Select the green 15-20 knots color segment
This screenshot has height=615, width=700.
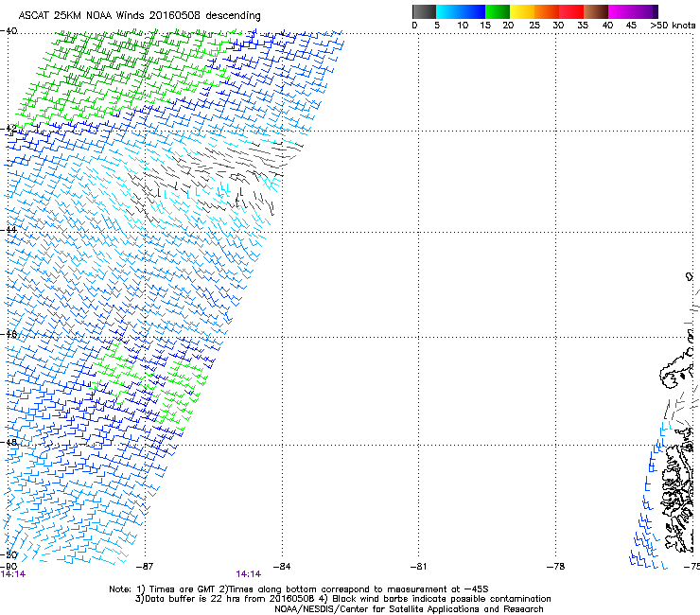[x=498, y=11]
